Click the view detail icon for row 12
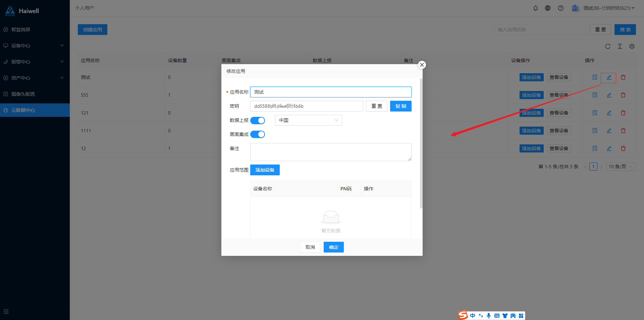The image size is (644, 320). point(595,148)
